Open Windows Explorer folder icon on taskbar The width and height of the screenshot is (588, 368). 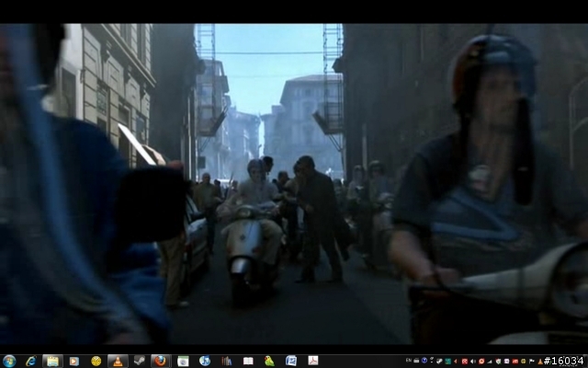[x=52, y=362]
